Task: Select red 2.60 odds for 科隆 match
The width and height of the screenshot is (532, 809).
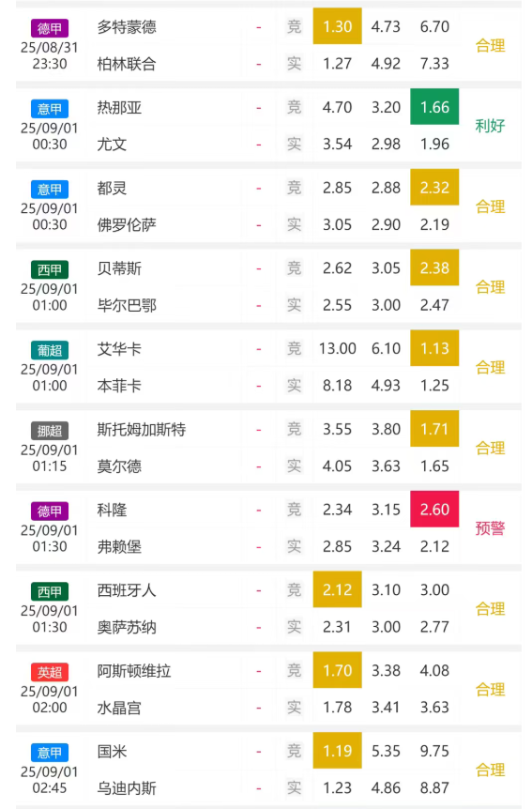Action: [x=434, y=510]
